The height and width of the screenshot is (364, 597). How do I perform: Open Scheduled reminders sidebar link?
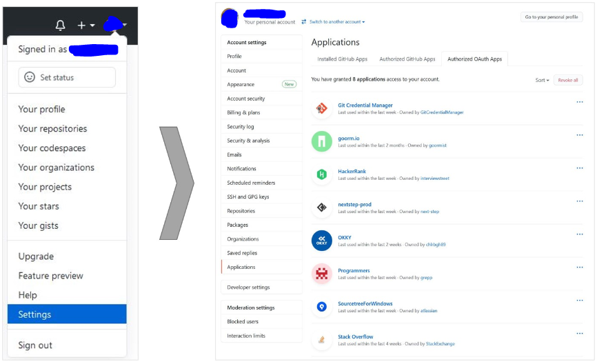(261, 183)
